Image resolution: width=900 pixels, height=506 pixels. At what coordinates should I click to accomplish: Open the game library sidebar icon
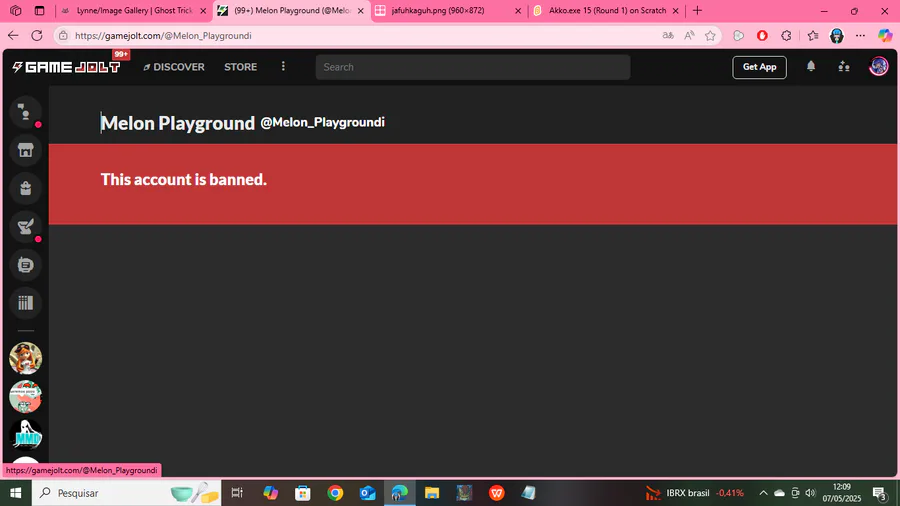(x=25, y=303)
